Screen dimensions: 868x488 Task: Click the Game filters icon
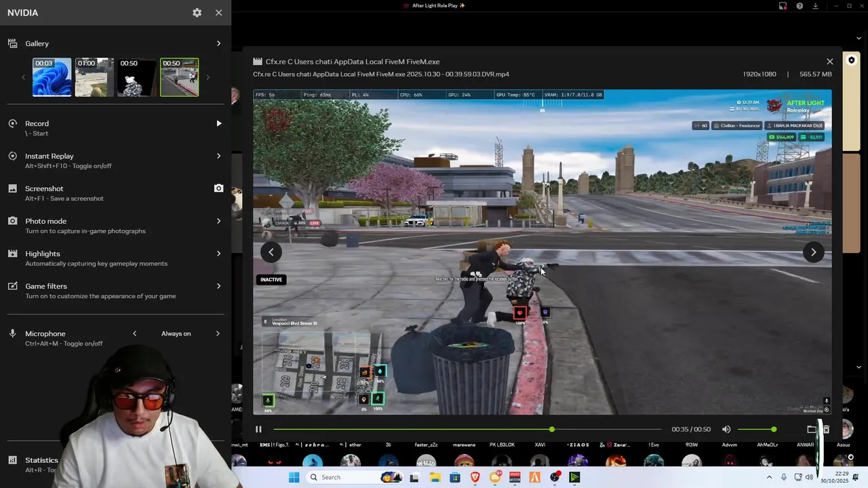(12, 286)
